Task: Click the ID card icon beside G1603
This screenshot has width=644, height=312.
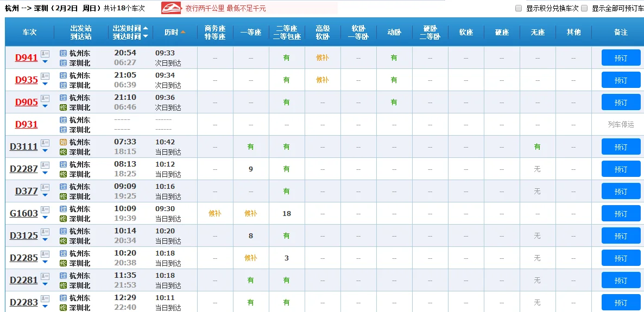Action: 45,209
